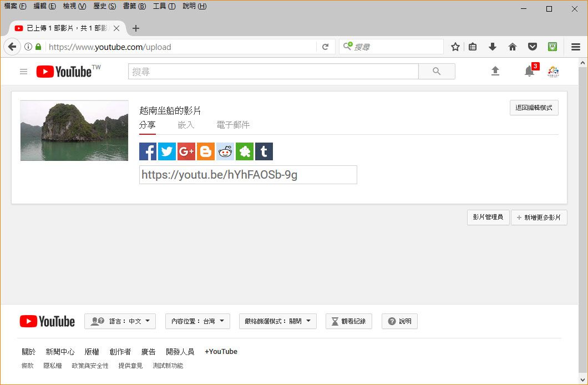Share the video on Tumblr
This screenshot has height=385, width=588.
click(264, 151)
